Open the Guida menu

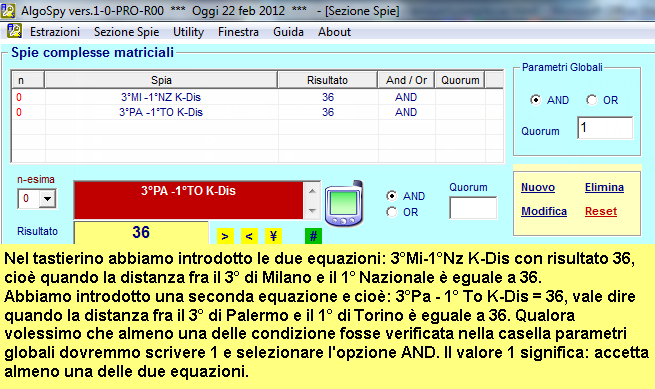288,32
